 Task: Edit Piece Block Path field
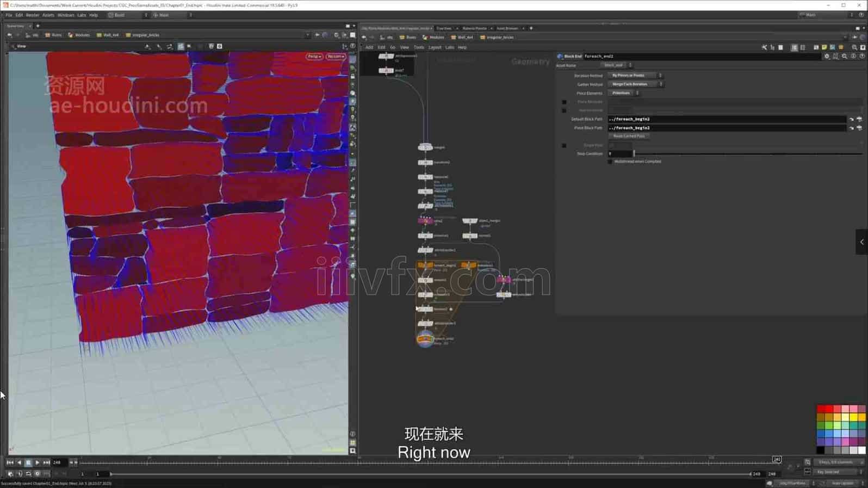[x=727, y=128]
